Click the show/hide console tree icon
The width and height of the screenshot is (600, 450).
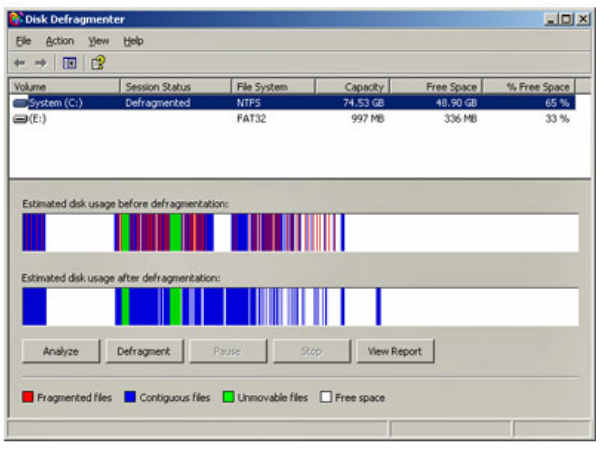click(70, 62)
